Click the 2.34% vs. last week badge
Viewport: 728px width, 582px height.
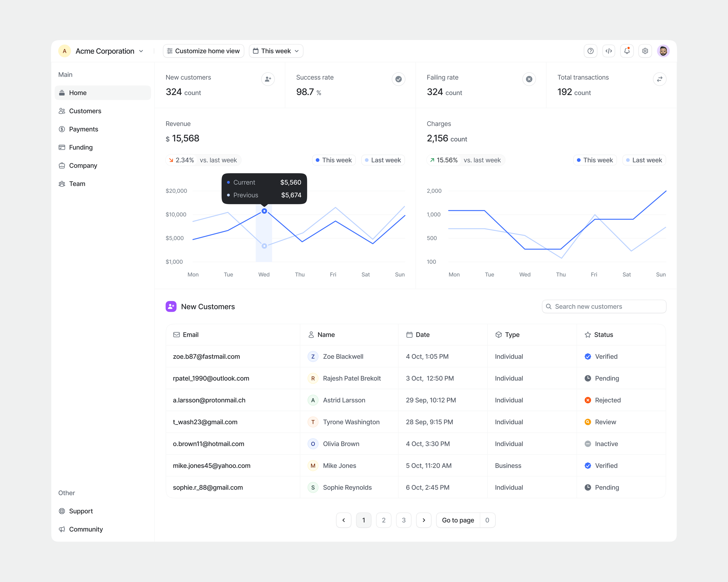203,160
